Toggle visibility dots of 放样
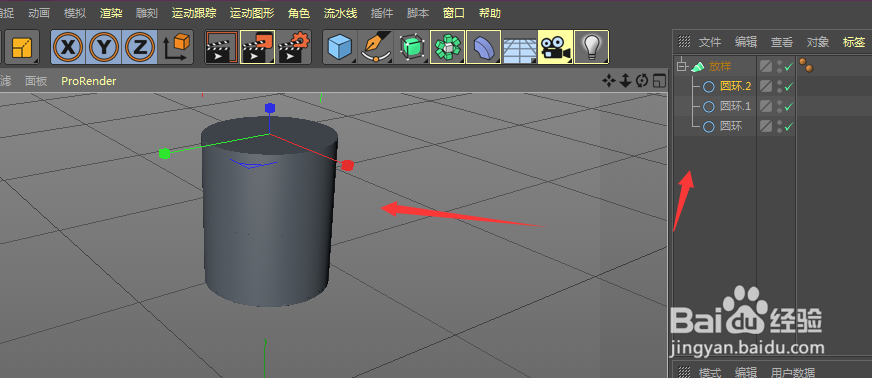 click(x=780, y=67)
